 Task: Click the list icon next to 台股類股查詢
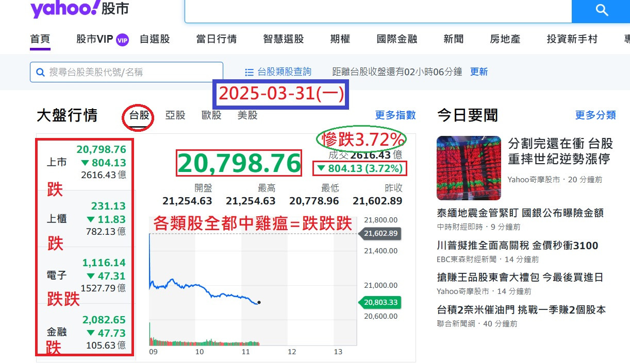[249, 72]
